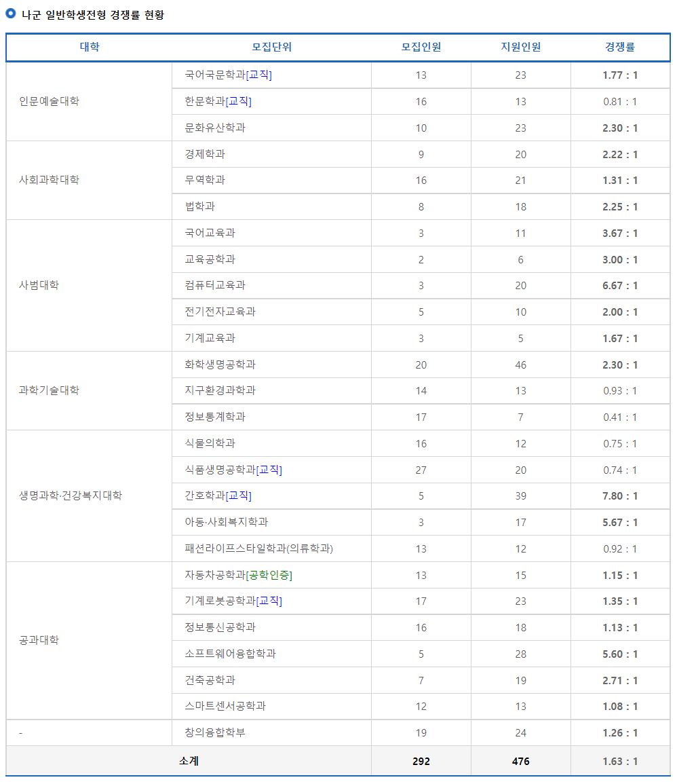Viewport: 677px width, 784px height.
Task: Click the blue bullet icon before the title
Action: [12, 12]
